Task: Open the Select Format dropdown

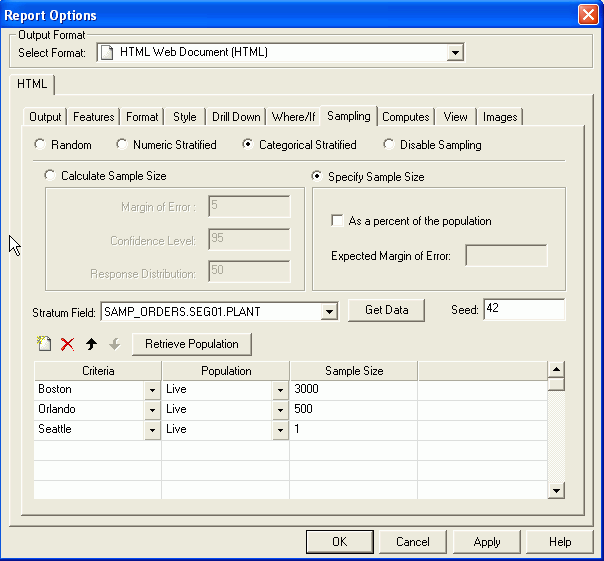Action: tap(455, 52)
